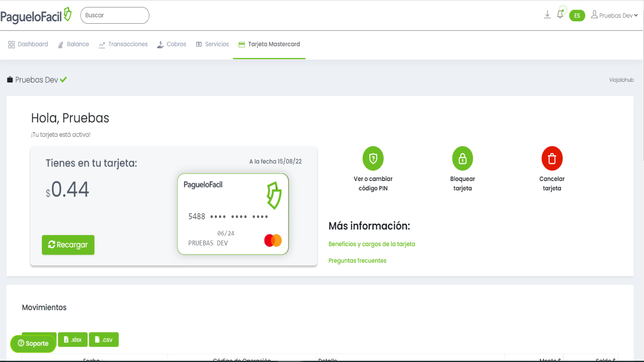The height and width of the screenshot is (362, 644).
Task: Click the Cancelar tarjeta trash icon
Action: click(x=552, y=158)
